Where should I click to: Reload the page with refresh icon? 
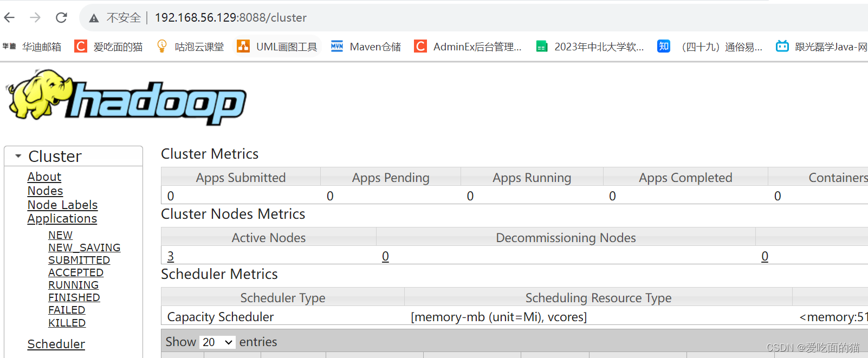pos(61,18)
